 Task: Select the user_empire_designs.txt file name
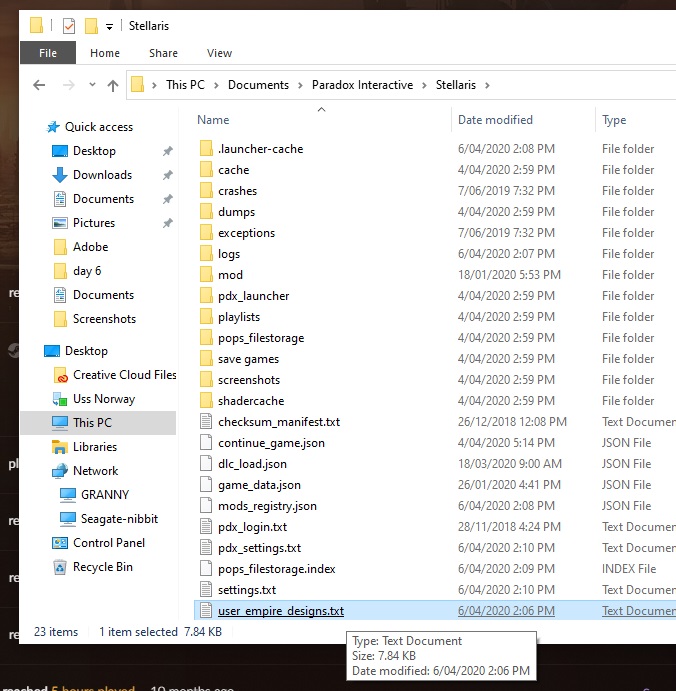pos(281,611)
